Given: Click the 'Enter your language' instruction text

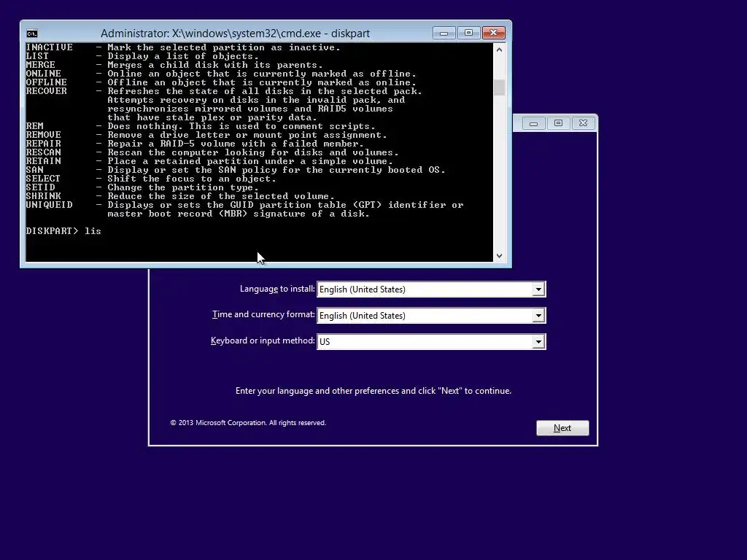Looking at the screenshot, I should click(373, 391).
